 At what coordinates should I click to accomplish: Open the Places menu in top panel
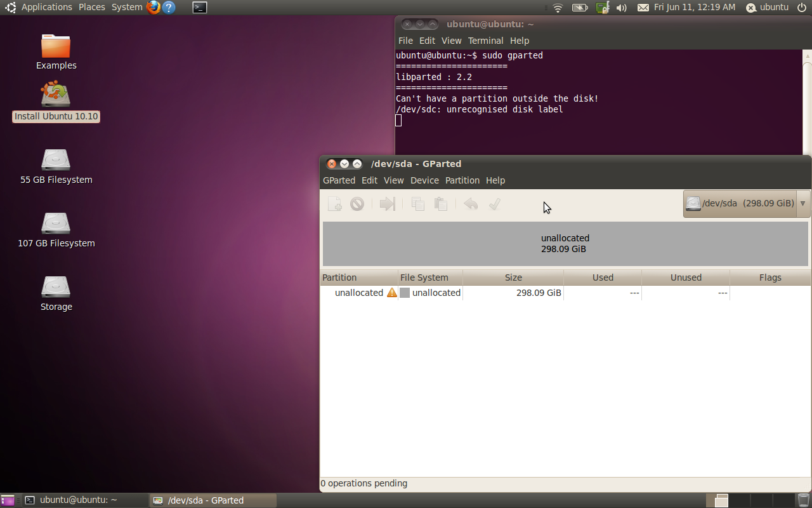[x=91, y=8]
